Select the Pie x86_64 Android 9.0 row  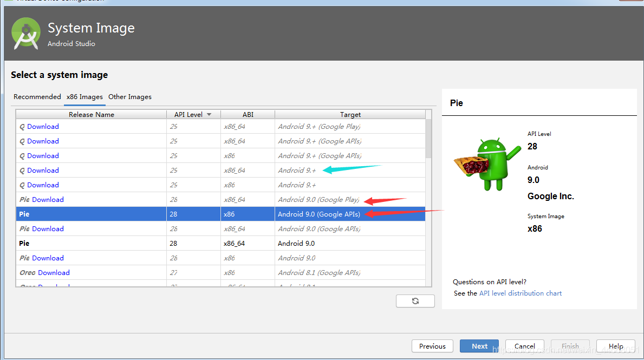coord(220,244)
